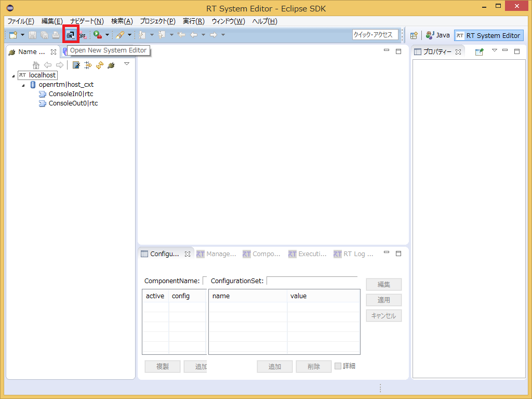Click the Next Annotation toolbar icon
This screenshot has height=399, width=532.
pyautogui.click(x=142, y=35)
